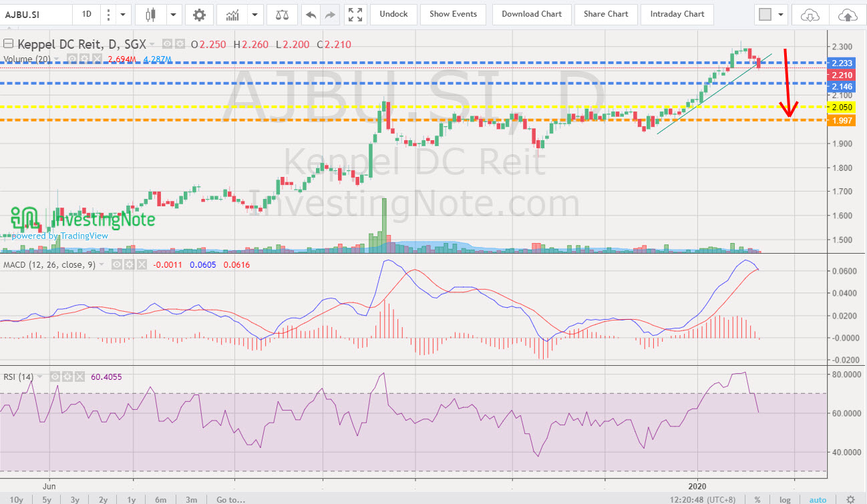867x504 pixels.
Task: Click the Undo arrow icon
Action: (309, 14)
